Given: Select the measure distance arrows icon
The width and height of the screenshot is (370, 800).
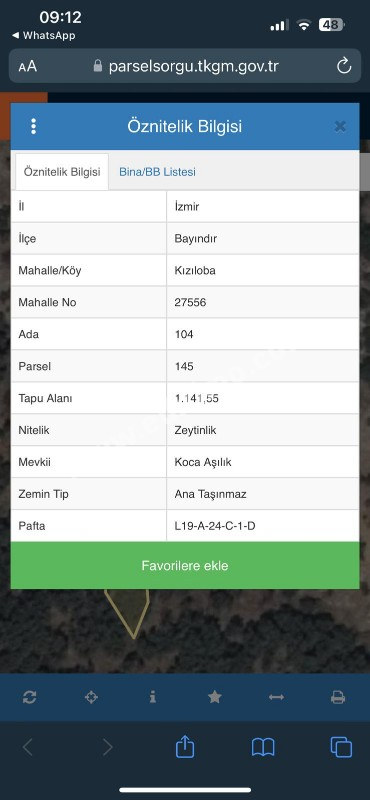Looking at the screenshot, I should [x=276, y=697].
